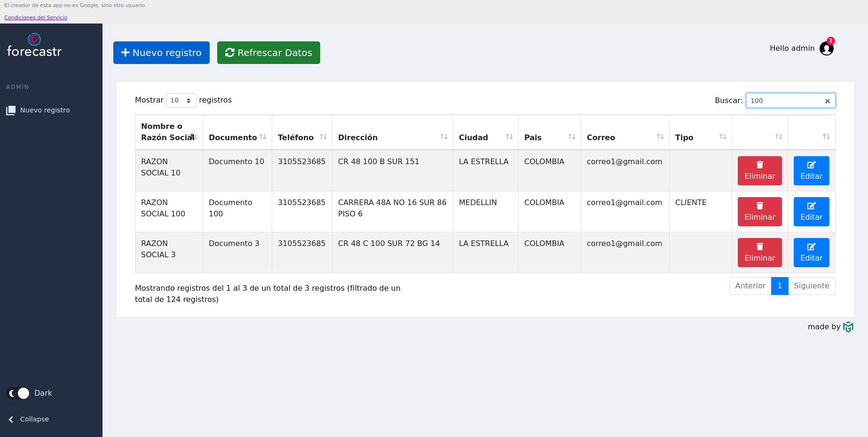Click the forecastr logo
Screen dimensions: 868x437
[x=34, y=46]
